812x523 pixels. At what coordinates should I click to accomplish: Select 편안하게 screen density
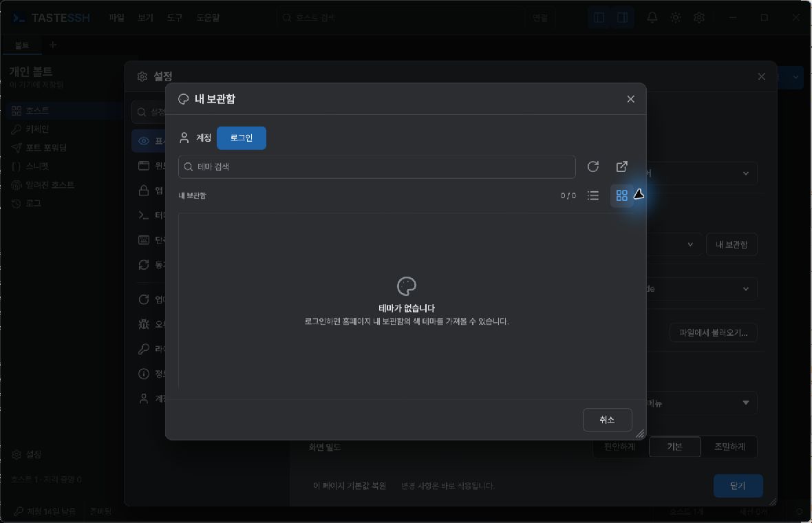pyautogui.click(x=619, y=447)
